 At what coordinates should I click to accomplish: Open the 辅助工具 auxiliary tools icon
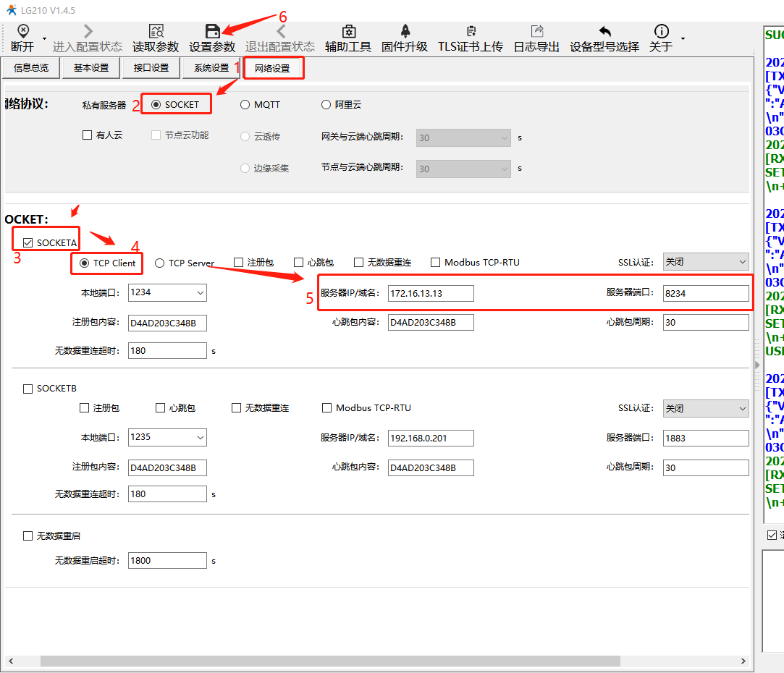click(x=348, y=31)
